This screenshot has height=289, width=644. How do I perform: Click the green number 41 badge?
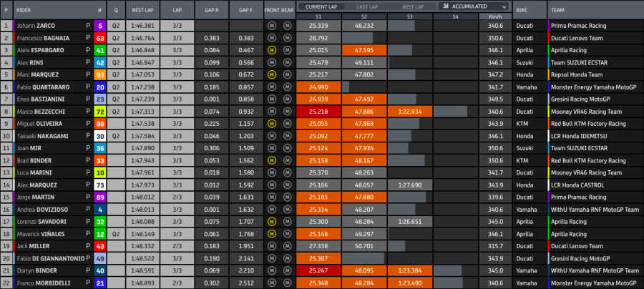[100, 51]
